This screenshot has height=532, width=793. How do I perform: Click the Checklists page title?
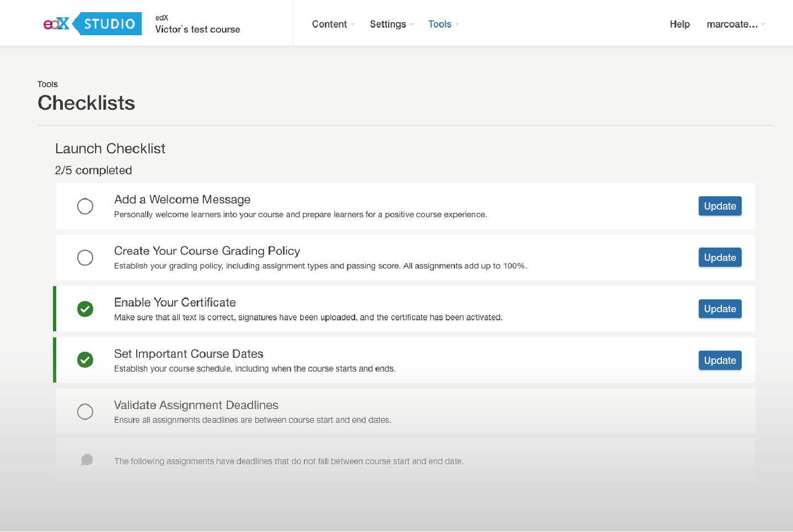pos(86,103)
